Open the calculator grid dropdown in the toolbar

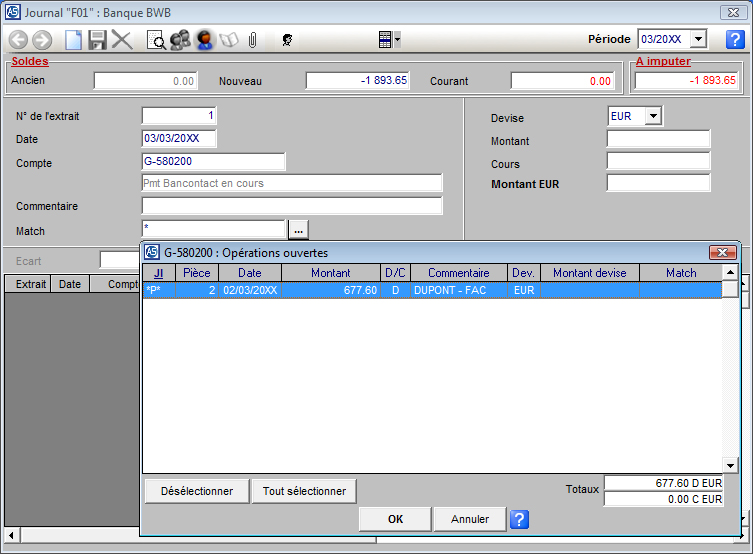(x=389, y=40)
